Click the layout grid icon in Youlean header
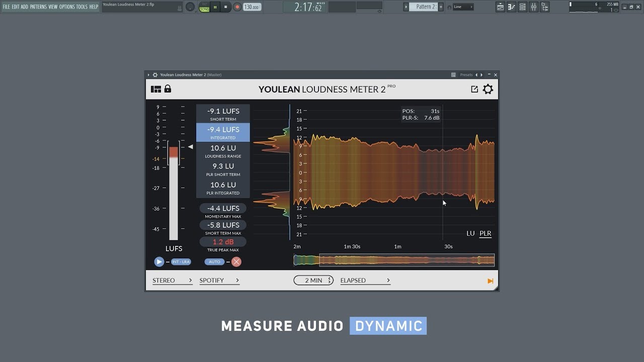644x362 pixels. (x=156, y=88)
